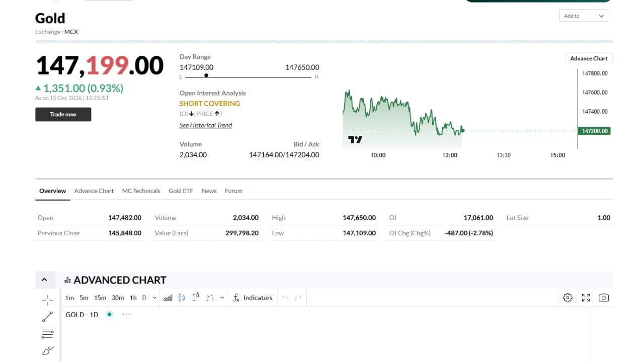This screenshot has width=644, height=362.
Task: Switch to the Overview tab
Action: point(52,191)
